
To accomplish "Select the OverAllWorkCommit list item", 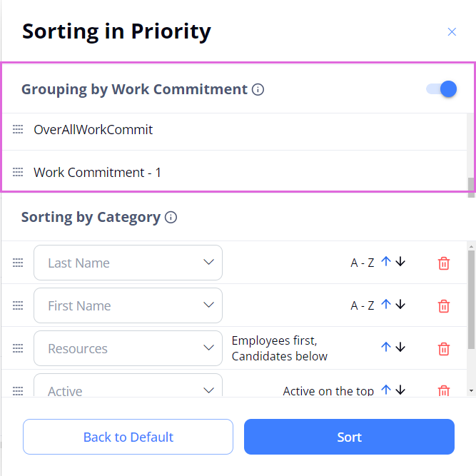I will click(x=93, y=130).
